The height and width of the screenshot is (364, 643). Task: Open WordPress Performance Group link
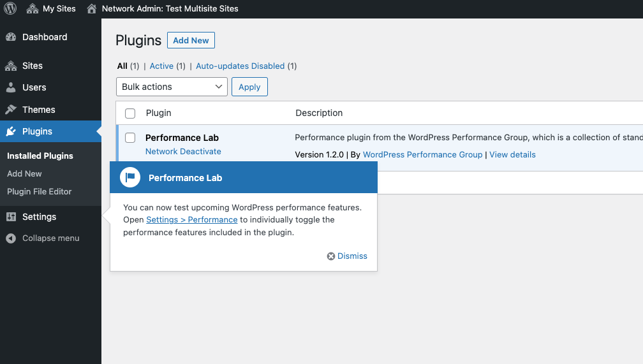tap(423, 154)
